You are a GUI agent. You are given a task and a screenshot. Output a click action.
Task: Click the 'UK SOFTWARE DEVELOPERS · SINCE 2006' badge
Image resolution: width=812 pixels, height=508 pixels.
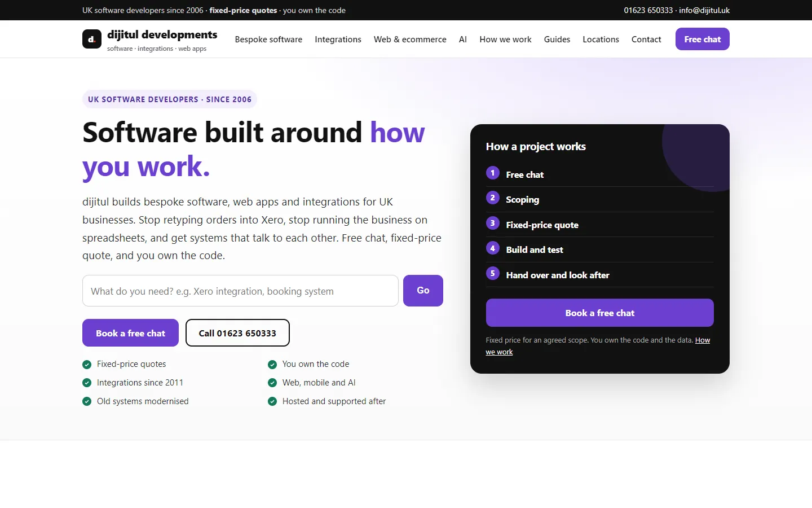170,99
